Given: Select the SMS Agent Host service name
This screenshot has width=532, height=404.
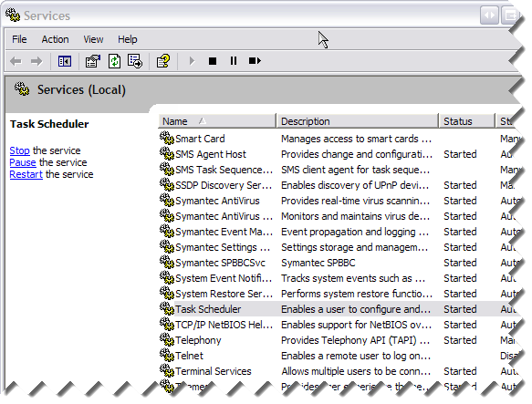Looking at the screenshot, I should tap(211, 154).
